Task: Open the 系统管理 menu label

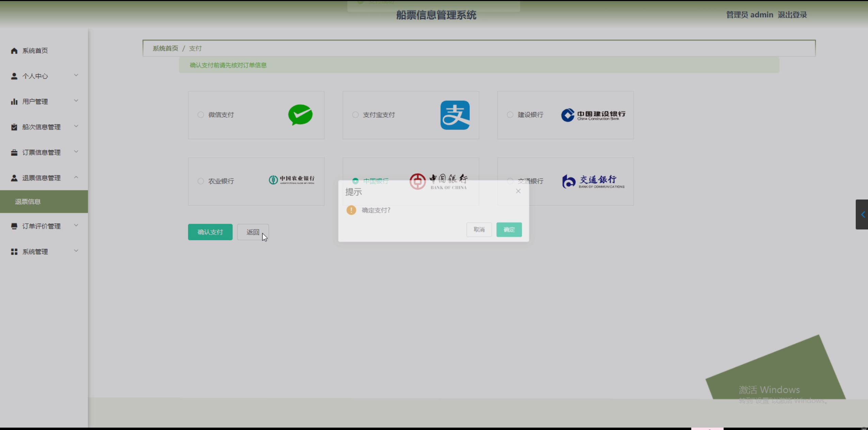Action: [x=35, y=252]
